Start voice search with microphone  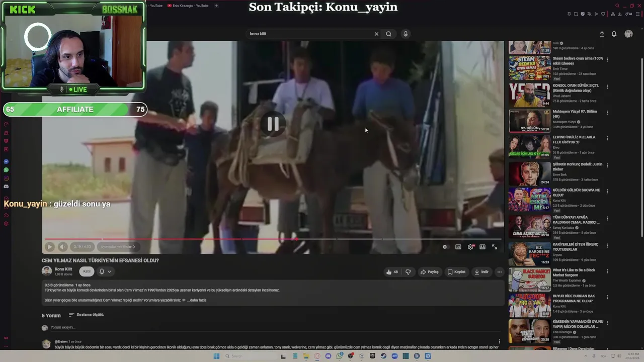point(406,34)
